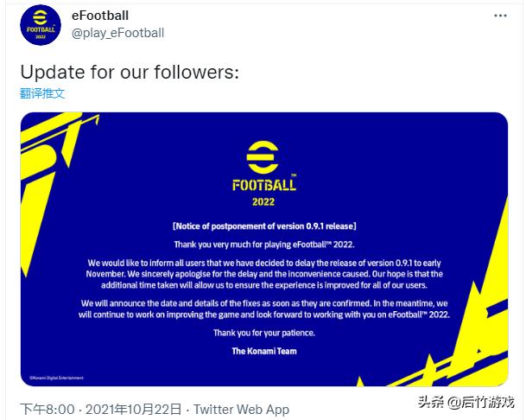Click the postponement notice heading
This screenshot has height=420, width=526.
(263, 226)
